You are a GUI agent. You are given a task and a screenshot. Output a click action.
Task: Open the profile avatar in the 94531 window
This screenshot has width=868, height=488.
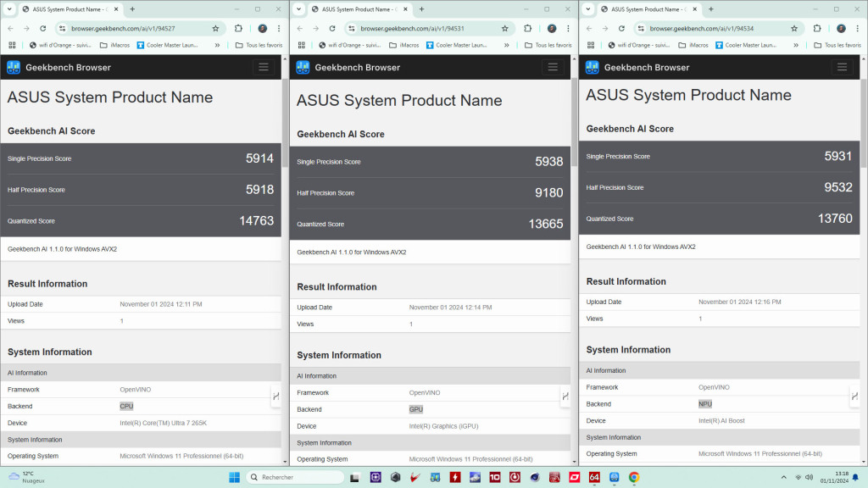(552, 28)
